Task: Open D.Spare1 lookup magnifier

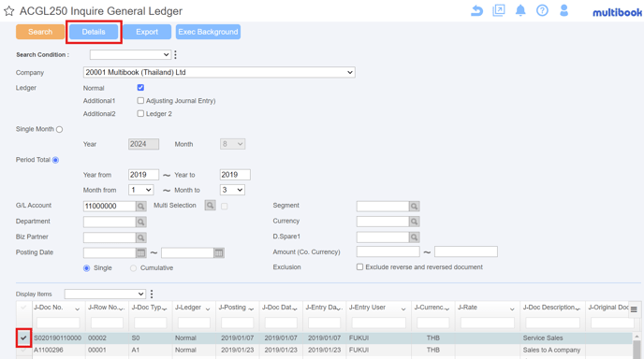Action: click(x=414, y=237)
